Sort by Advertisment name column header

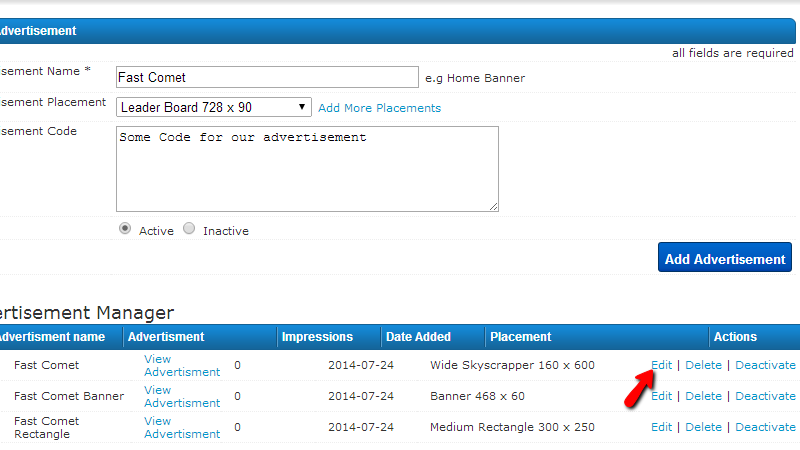[x=51, y=337]
